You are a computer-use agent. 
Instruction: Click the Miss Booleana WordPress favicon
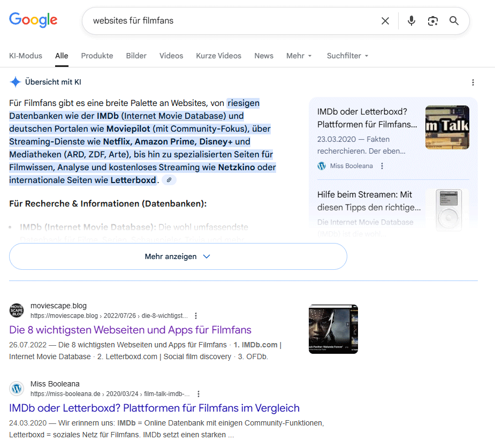(17, 388)
